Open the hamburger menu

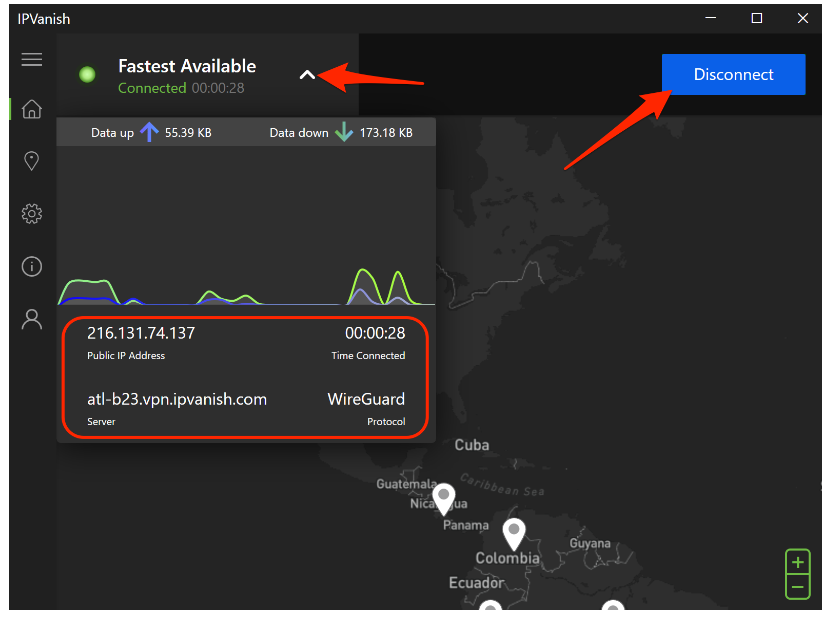[x=32, y=59]
